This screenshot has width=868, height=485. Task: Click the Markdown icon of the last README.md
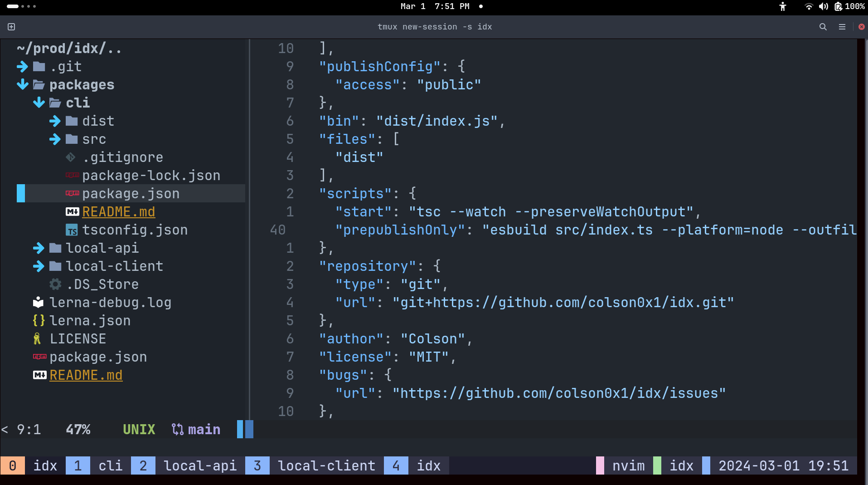pyautogui.click(x=39, y=375)
